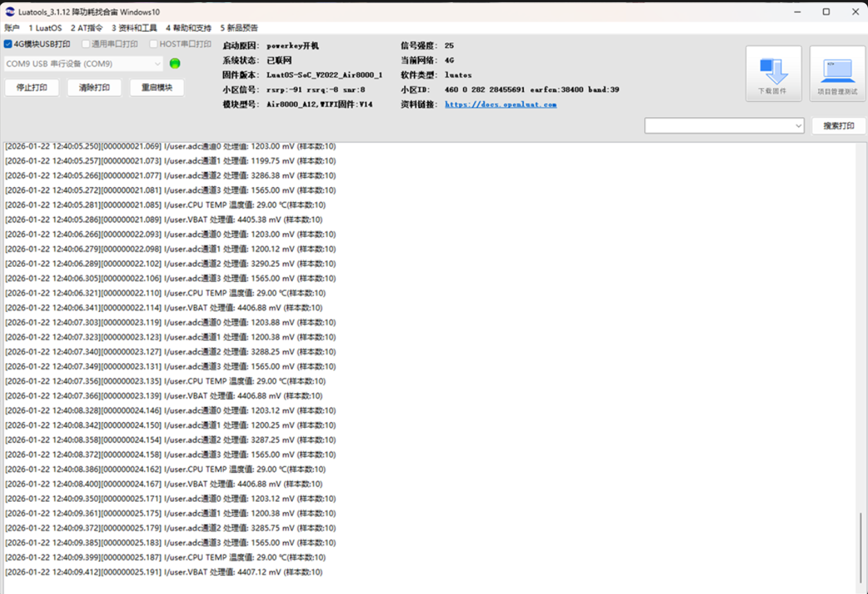Image resolution: width=868 pixels, height=594 pixels.
Task: Open the search box dropdown arrow
Action: (798, 126)
